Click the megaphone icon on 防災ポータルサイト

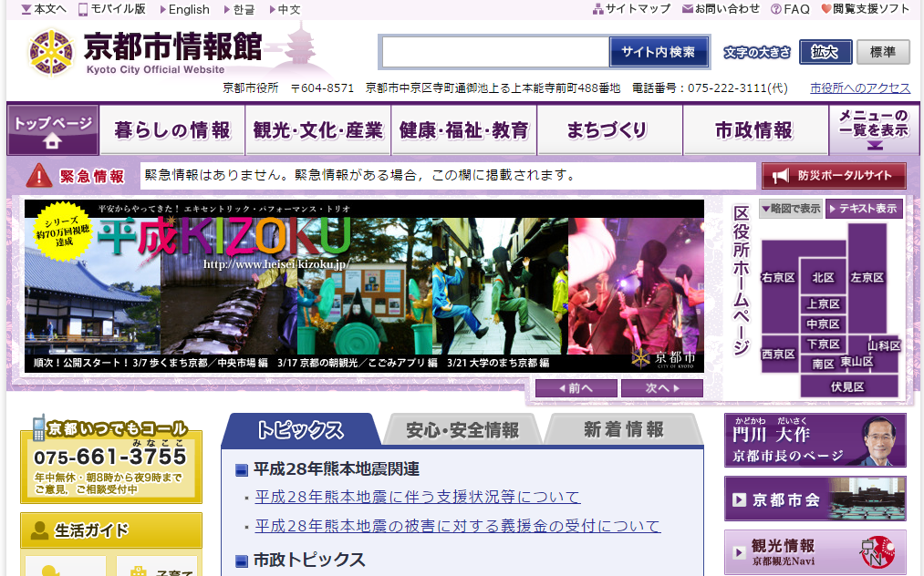pyautogui.click(x=780, y=176)
